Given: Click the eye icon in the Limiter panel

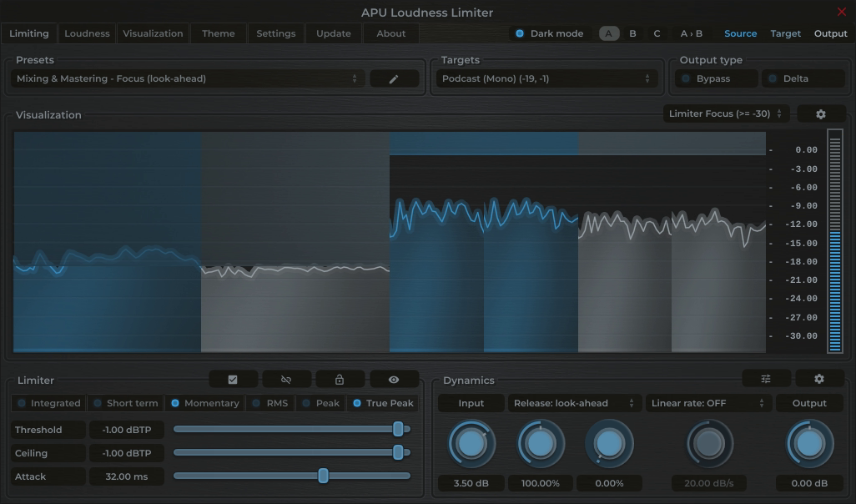Looking at the screenshot, I should (394, 378).
